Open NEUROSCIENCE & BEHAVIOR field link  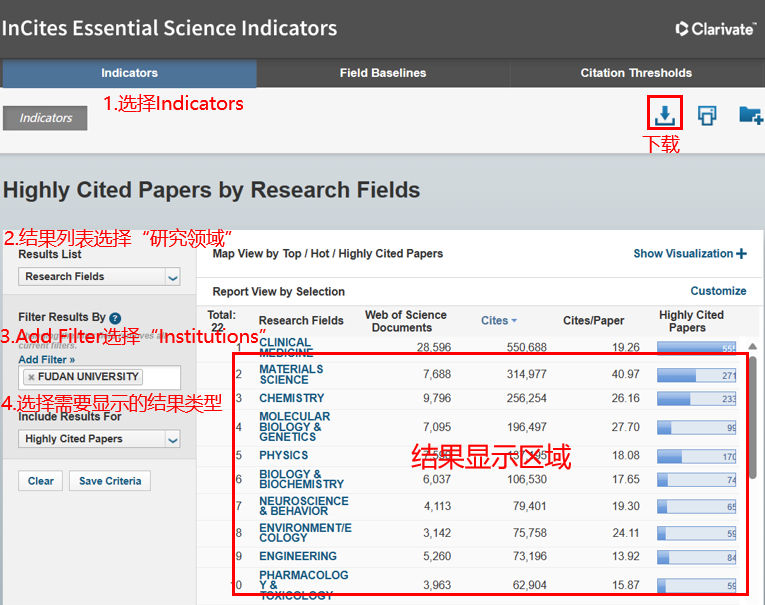click(303, 505)
